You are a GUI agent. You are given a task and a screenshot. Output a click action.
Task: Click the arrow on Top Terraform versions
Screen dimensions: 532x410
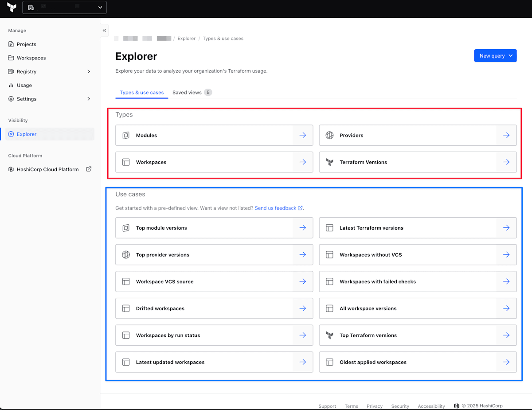(x=506, y=336)
